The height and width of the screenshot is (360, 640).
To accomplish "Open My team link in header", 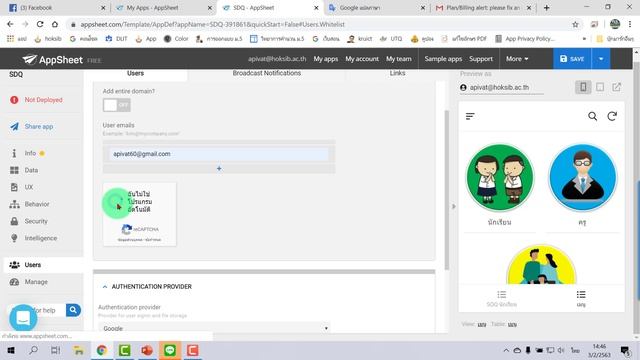I will click(399, 59).
